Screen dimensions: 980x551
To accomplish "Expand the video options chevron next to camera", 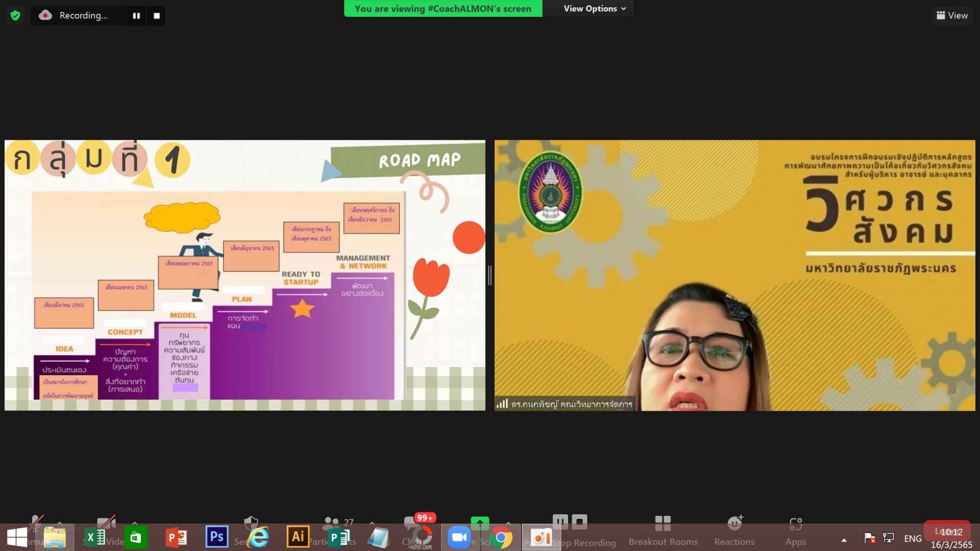I will (x=135, y=523).
